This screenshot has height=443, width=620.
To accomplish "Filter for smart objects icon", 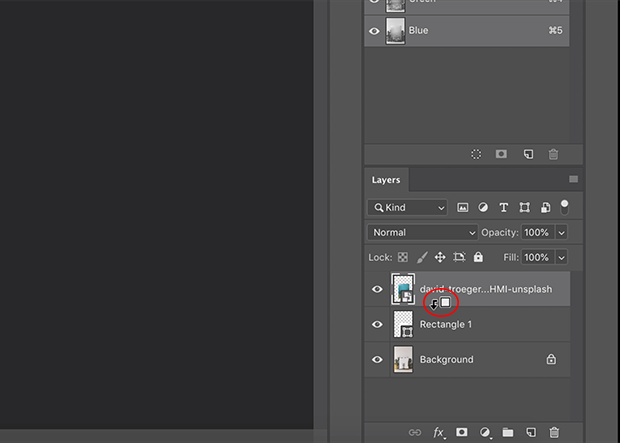I will (x=545, y=207).
